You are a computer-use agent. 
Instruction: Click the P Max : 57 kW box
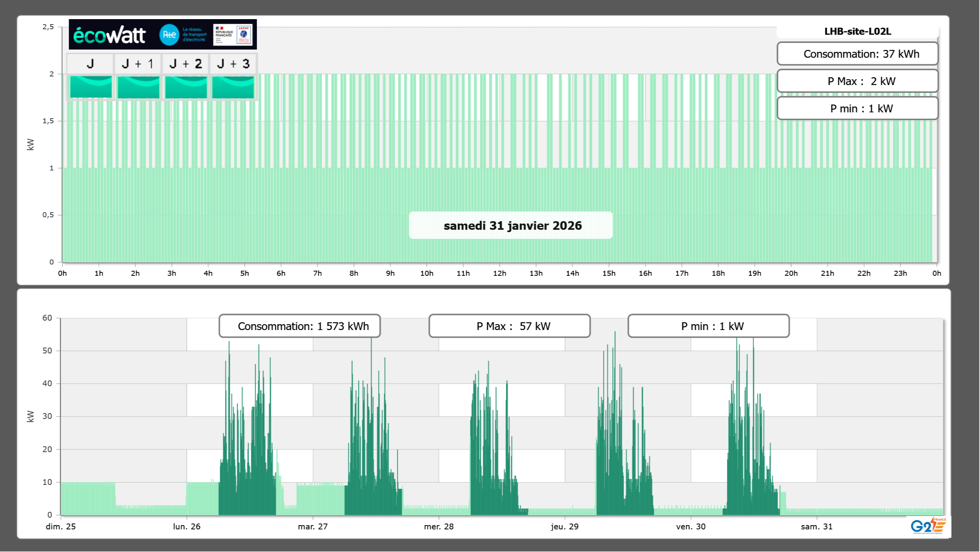tap(509, 326)
